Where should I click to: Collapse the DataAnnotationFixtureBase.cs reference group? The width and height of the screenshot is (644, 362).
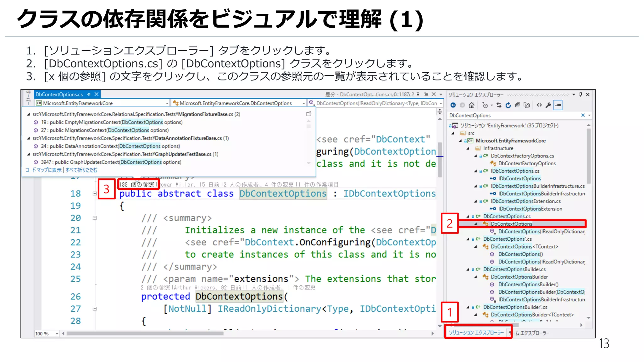(x=28, y=138)
